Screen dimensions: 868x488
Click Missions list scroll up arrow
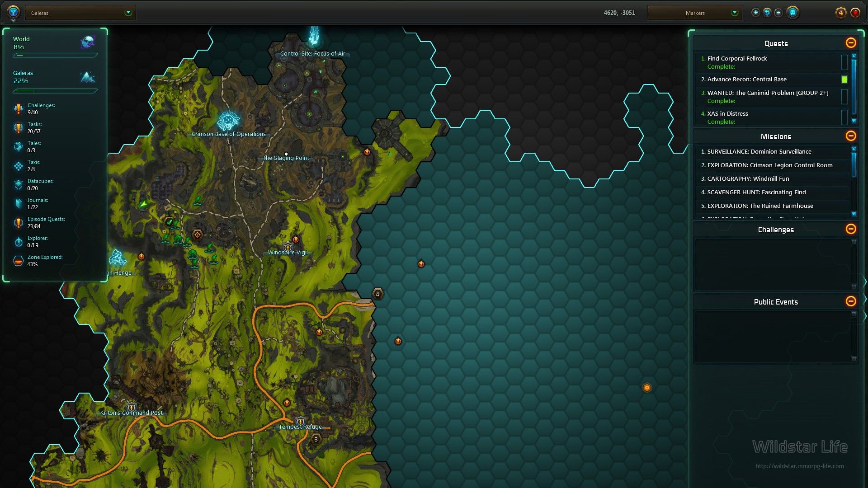(x=854, y=149)
